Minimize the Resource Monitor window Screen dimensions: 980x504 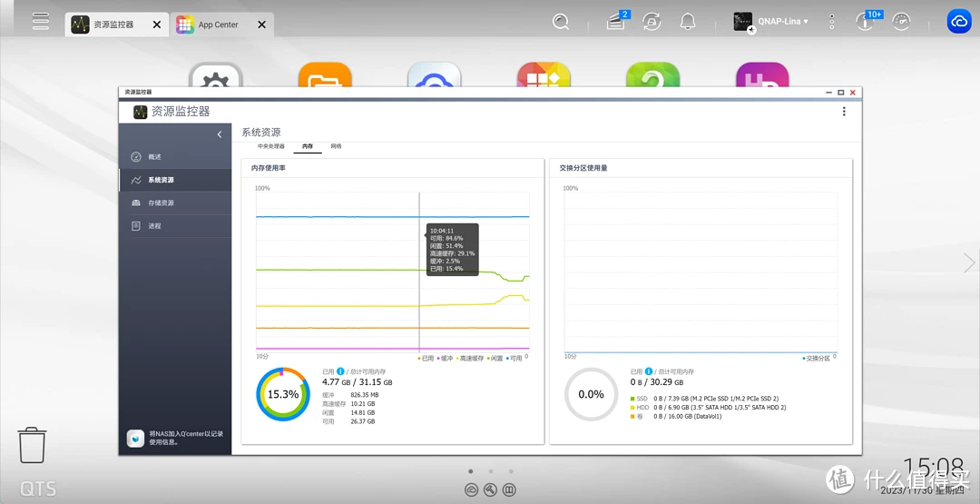pyautogui.click(x=829, y=93)
